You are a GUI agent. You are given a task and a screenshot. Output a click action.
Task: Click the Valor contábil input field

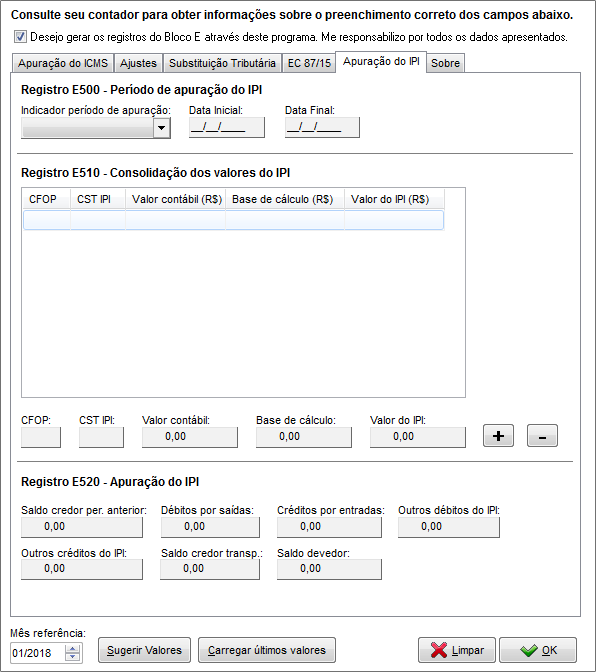[190, 437]
